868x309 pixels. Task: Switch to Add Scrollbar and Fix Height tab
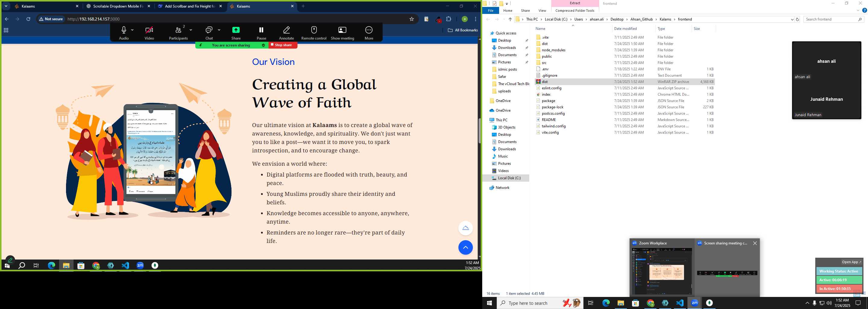[190, 6]
